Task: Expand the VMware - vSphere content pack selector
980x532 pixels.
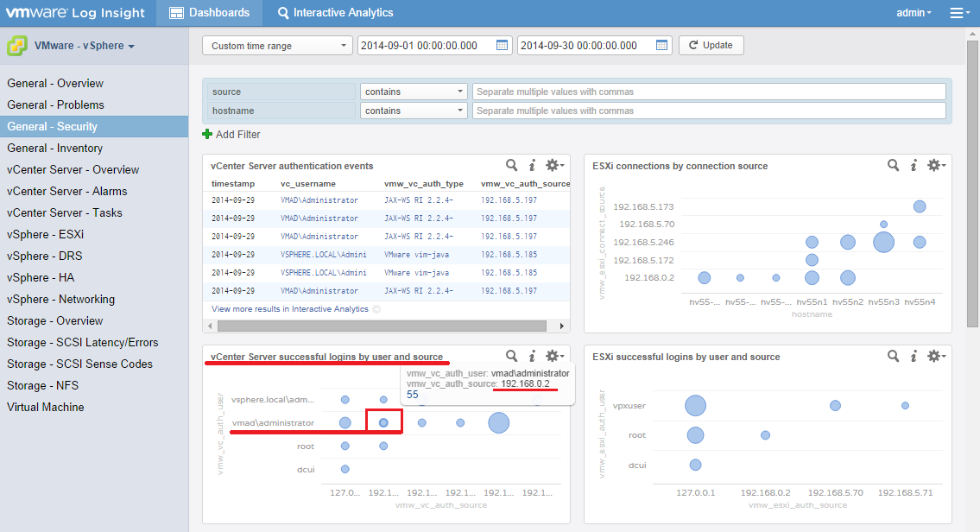Action: [85, 46]
